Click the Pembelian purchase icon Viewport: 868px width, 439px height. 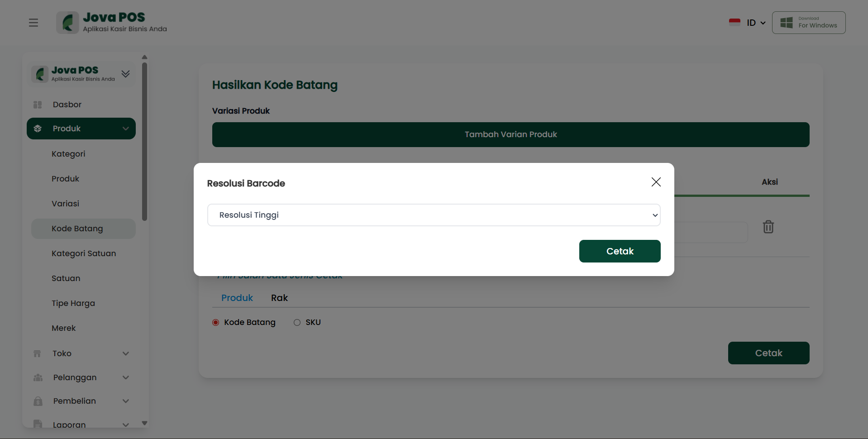[38, 401]
